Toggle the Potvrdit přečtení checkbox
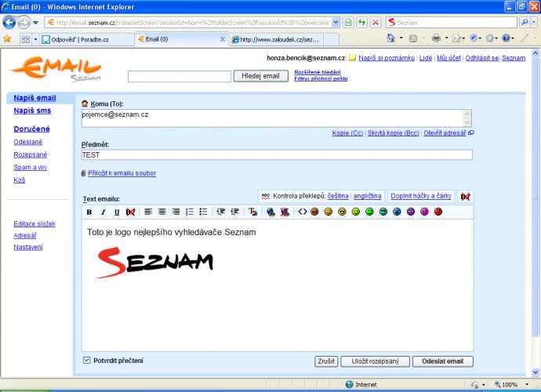The image size is (541, 392). tap(86, 361)
